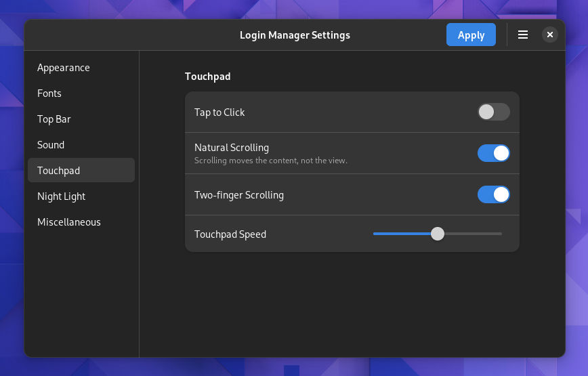Open the hamburger main menu
Viewport: 588px width, 376px height.
[523, 35]
